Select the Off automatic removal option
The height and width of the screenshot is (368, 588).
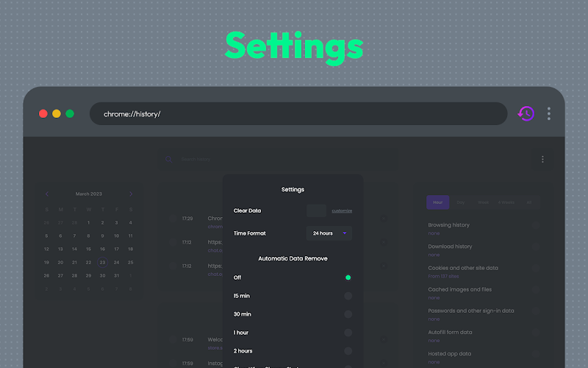pos(348,277)
